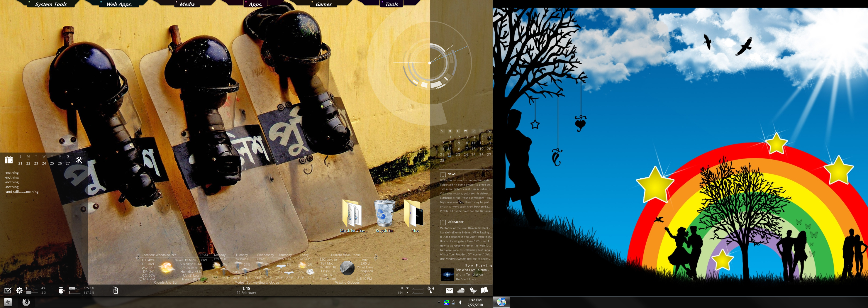Click the settings gear icon in bottom bar
Viewport: 868px width, 308px height.
pyautogui.click(x=19, y=290)
